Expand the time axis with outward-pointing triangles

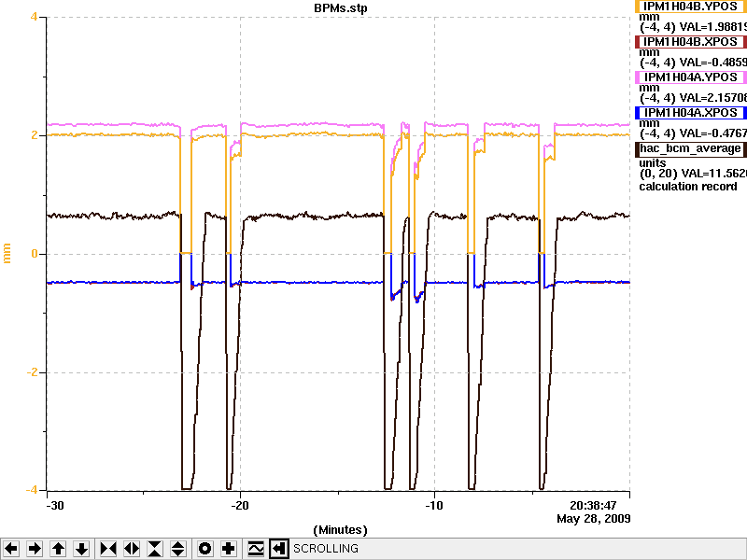[132, 549]
